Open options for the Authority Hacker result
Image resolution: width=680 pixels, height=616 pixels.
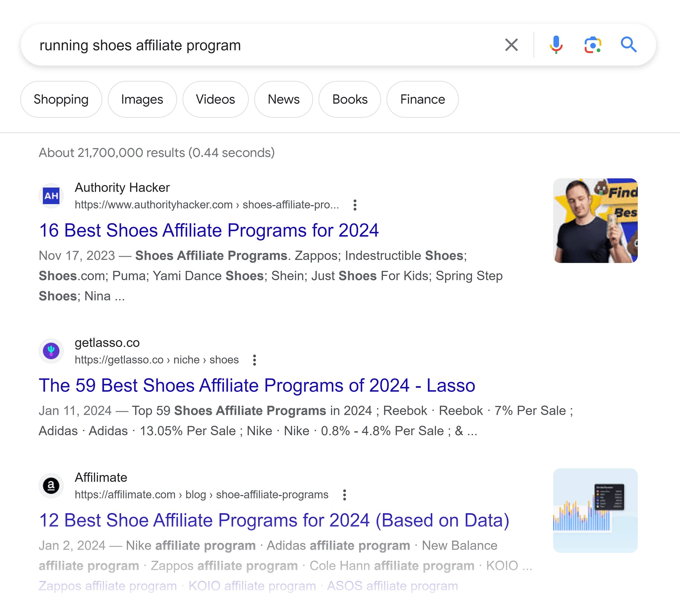point(355,205)
